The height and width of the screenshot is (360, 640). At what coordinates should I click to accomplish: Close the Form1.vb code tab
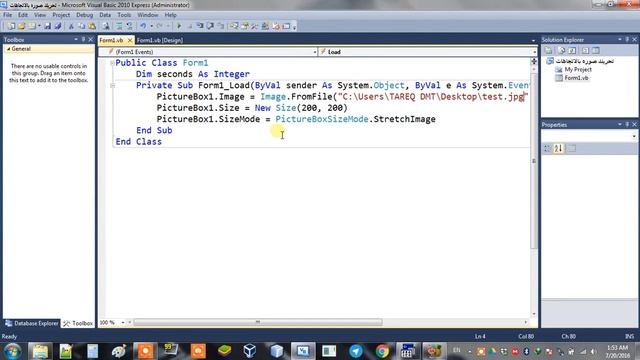pos(130,40)
